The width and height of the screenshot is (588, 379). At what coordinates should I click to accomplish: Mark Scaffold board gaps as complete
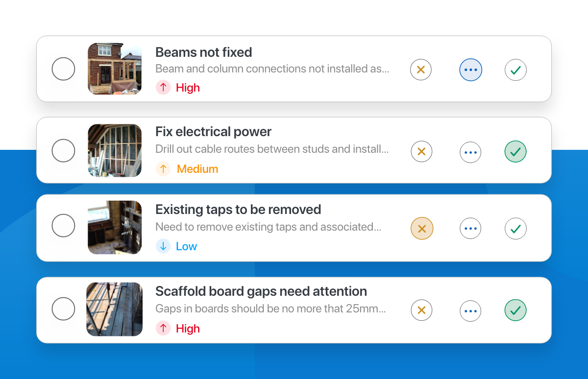515,310
